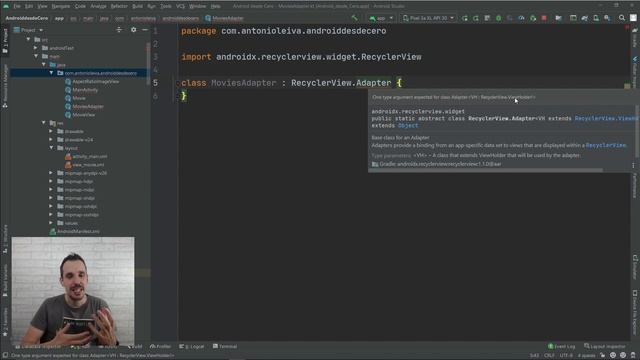
Task: Collapse the com.antonioleiva.androiddesdecero package
Action: tap(51, 73)
